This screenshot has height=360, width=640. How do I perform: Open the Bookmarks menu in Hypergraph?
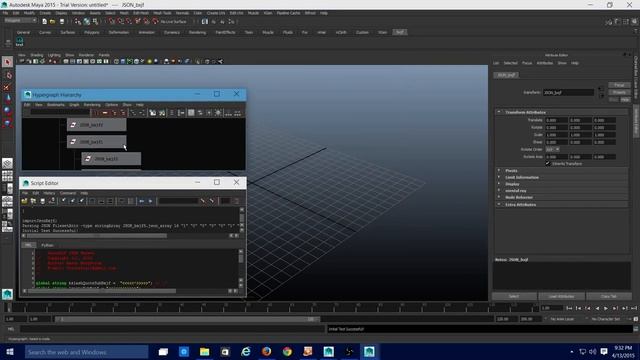pos(56,105)
